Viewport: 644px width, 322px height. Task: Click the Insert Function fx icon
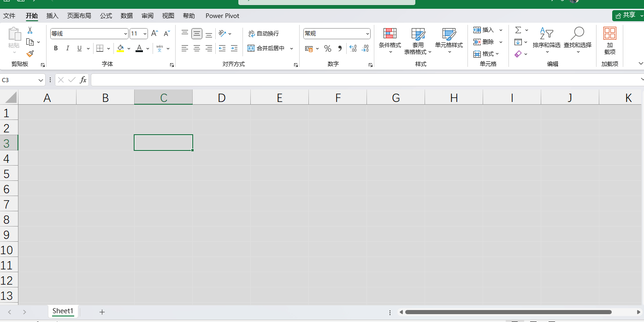click(83, 80)
